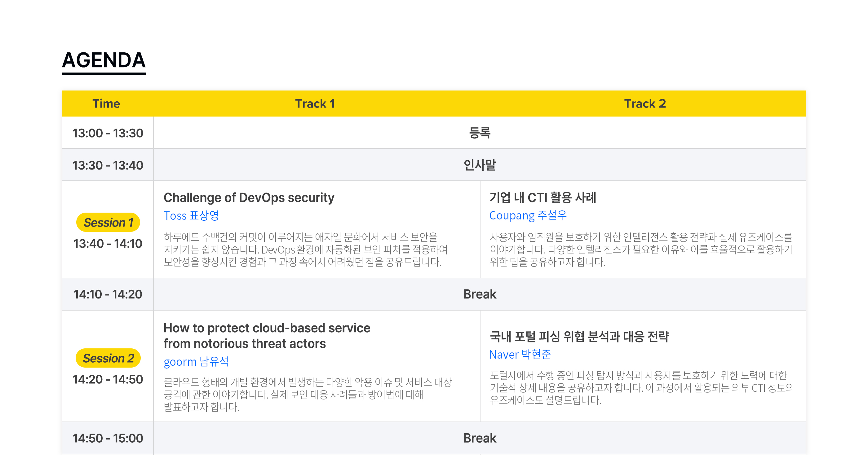The width and height of the screenshot is (868, 455).
Task: Click the 기업 내 CTI 활용 사례 title
Action: coord(542,197)
